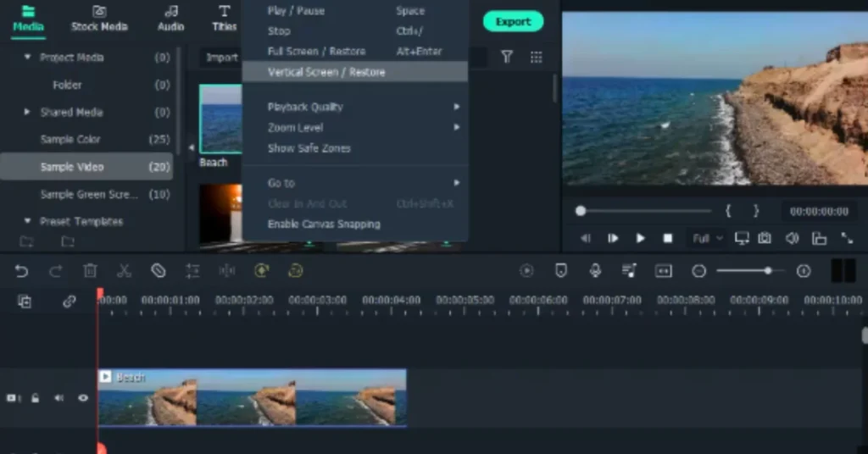Click the picture-in-picture preview icon
Viewport: 868px width, 454px height.
pos(820,238)
